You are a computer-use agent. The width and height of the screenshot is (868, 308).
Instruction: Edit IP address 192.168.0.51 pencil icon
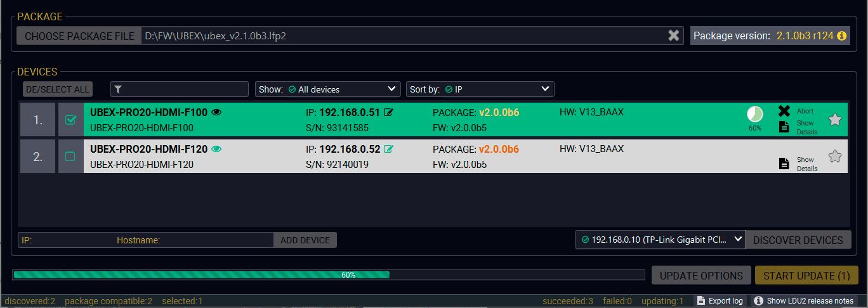(x=388, y=113)
